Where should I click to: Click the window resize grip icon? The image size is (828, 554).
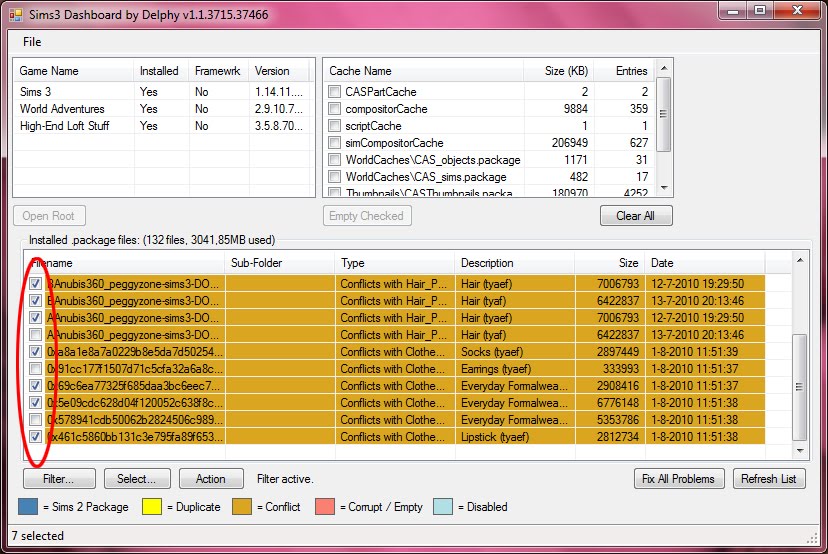point(812,539)
